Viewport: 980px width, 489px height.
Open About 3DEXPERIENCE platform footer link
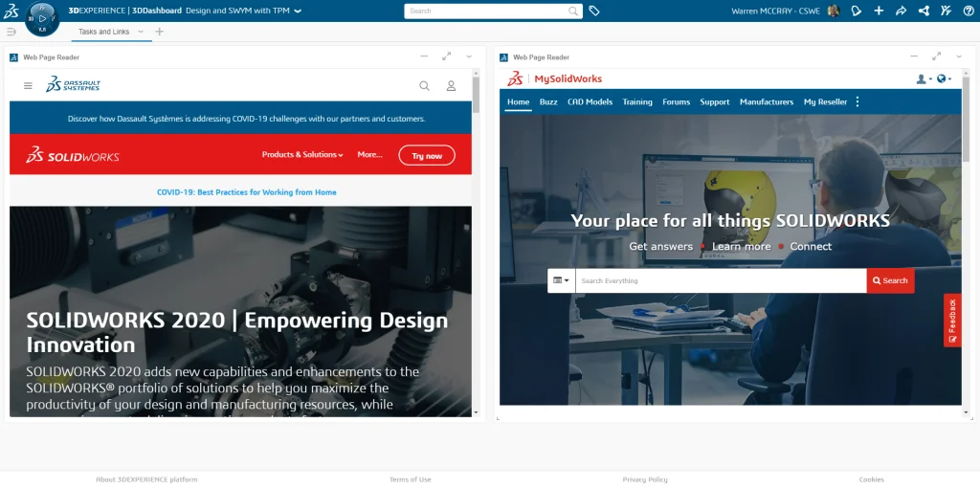pyautogui.click(x=146, y=479)
